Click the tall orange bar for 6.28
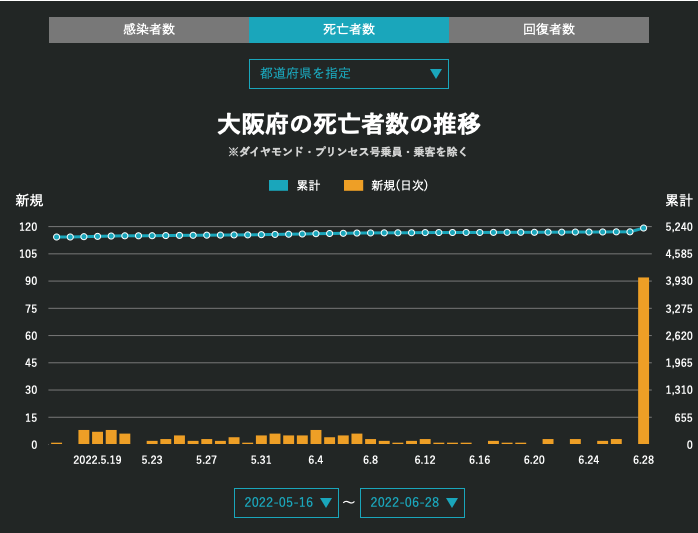The height and width of the screenshot is (533, 698). point(643,361)
